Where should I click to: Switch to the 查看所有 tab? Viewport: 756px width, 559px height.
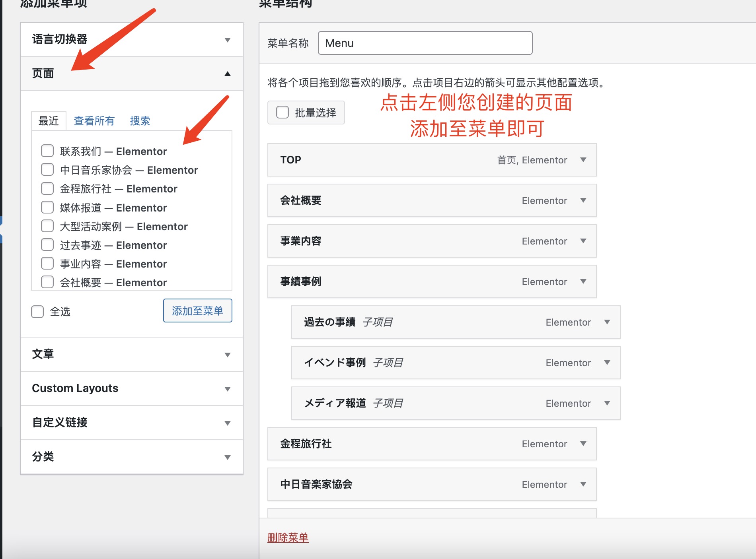coord(94,121)
